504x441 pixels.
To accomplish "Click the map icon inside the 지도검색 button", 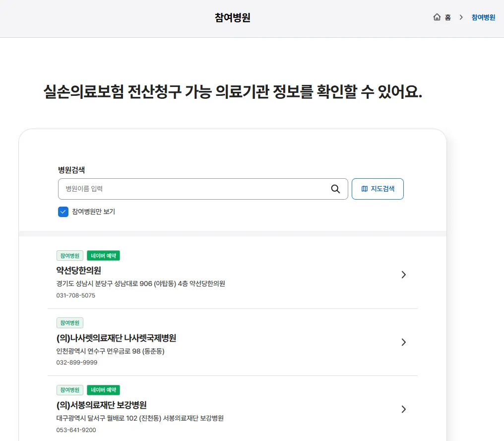I will tap(366, 189).
